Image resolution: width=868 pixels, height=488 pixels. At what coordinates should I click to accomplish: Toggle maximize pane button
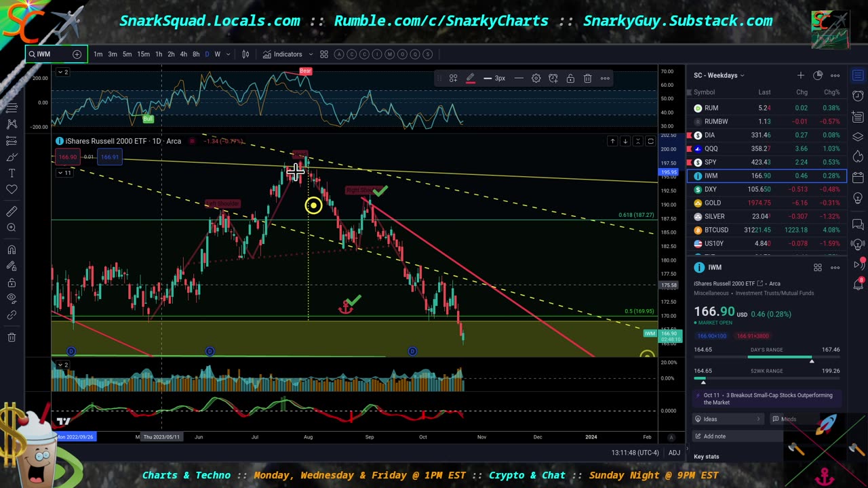point(650,141)
